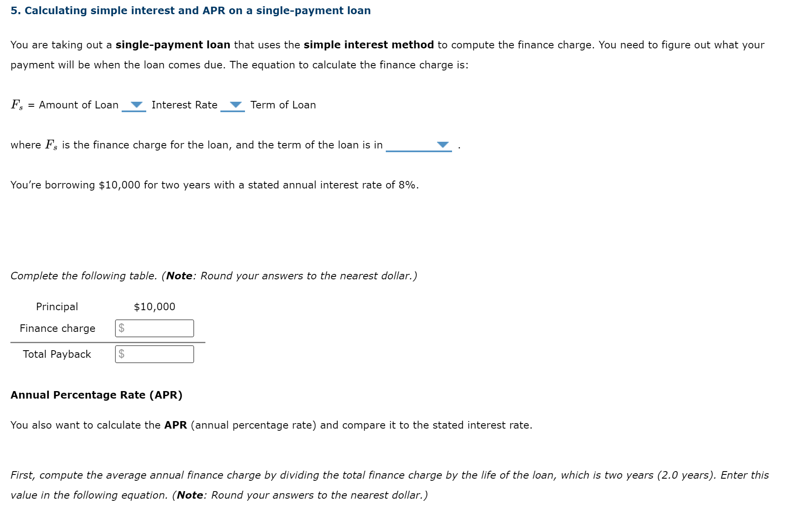Click dollar sign in Total Payback box

click(121, 354)
